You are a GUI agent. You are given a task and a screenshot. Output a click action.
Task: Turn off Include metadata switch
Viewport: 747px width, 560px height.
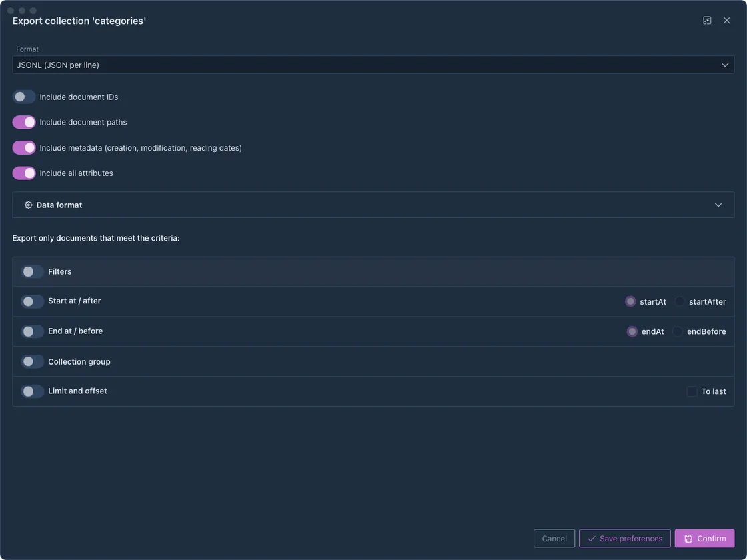24,147
